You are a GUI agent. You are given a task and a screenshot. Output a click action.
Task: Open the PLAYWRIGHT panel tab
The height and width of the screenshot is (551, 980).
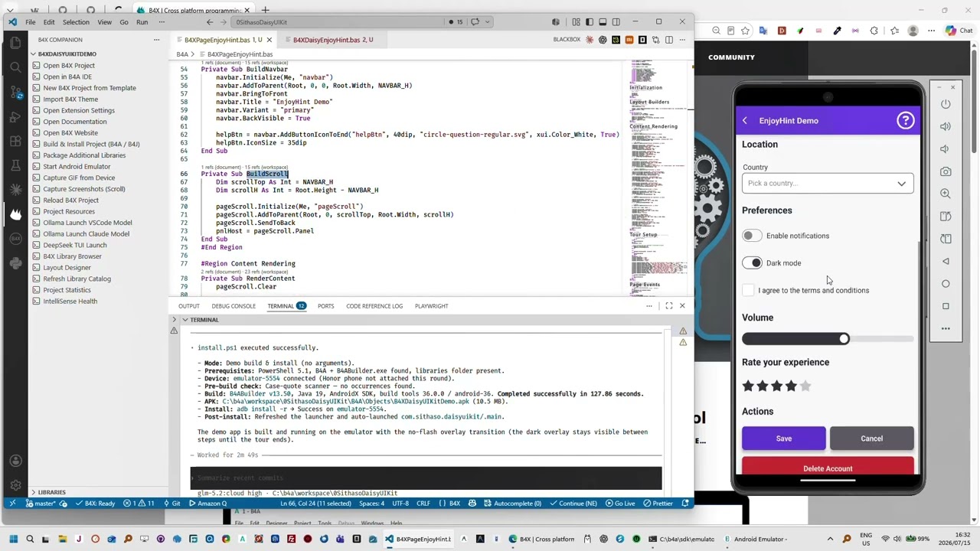(x=432, y=306)
